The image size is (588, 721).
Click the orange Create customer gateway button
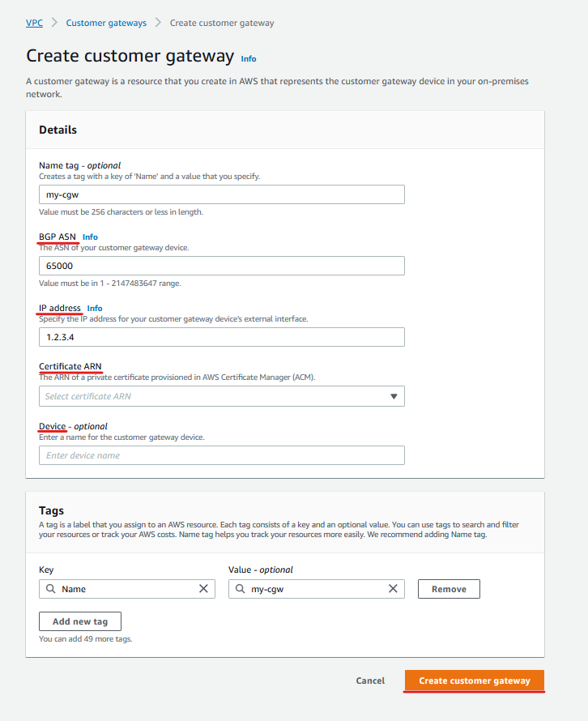pos(475,680)
